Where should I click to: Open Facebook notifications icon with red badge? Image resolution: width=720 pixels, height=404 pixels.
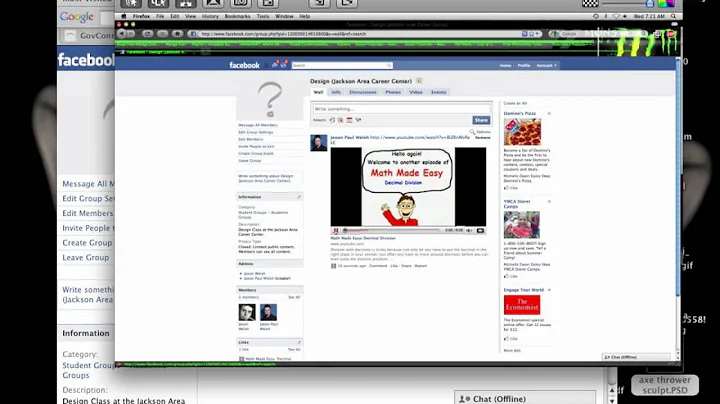[x=283, y=65]
